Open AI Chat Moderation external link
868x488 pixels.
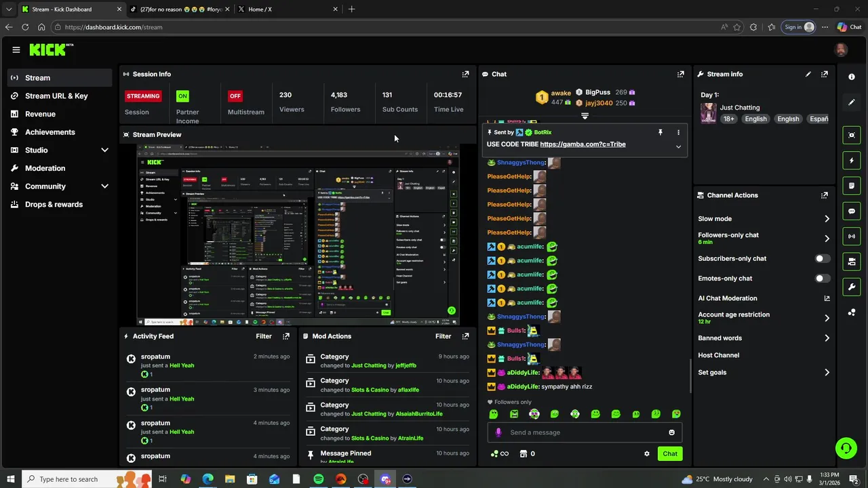click(x=827, y=298)
